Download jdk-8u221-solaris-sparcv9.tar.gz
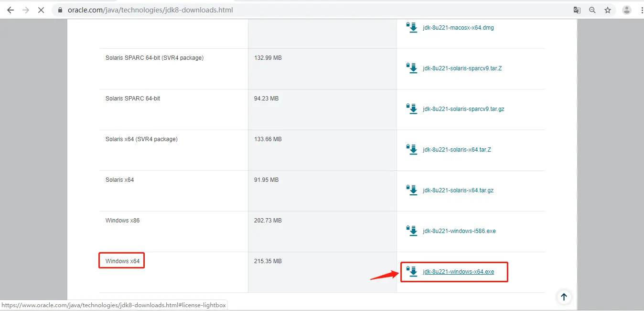Image resolution: width=644 pixels, height=311 pixels. click(x=463, y=109)
